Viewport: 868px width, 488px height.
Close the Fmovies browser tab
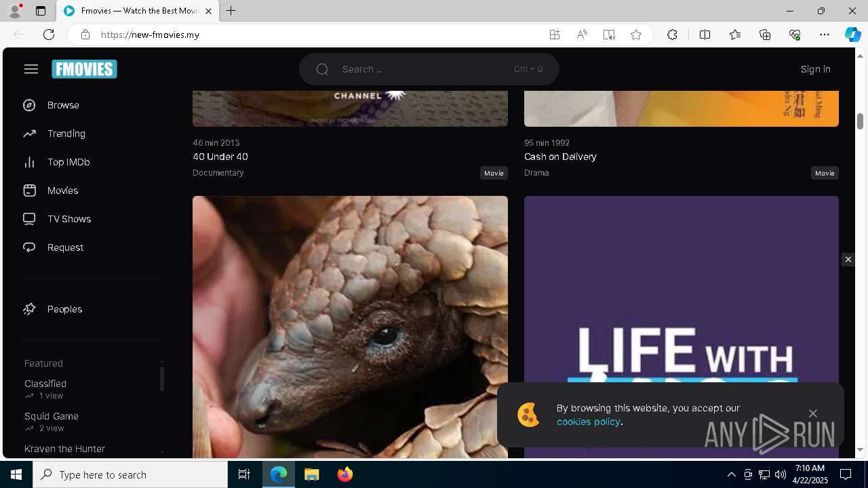click(x=208, y=11)
